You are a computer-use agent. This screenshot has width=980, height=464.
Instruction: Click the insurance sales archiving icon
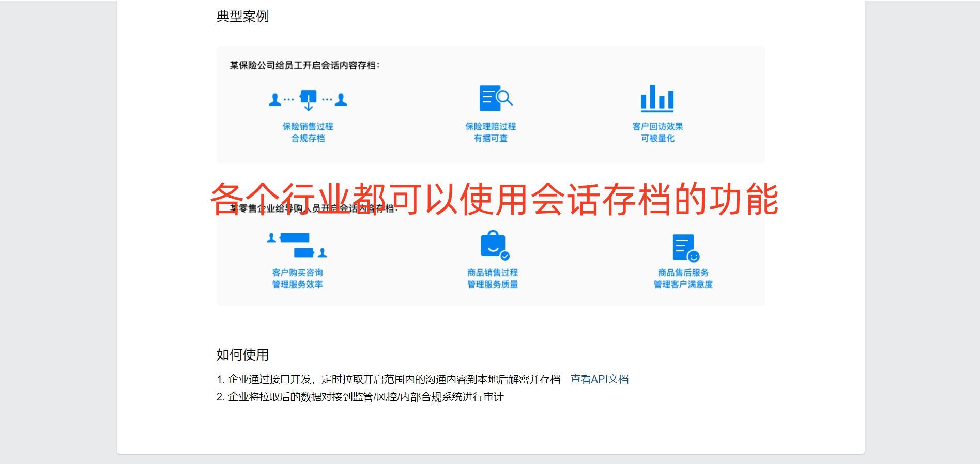pos(308,100)
